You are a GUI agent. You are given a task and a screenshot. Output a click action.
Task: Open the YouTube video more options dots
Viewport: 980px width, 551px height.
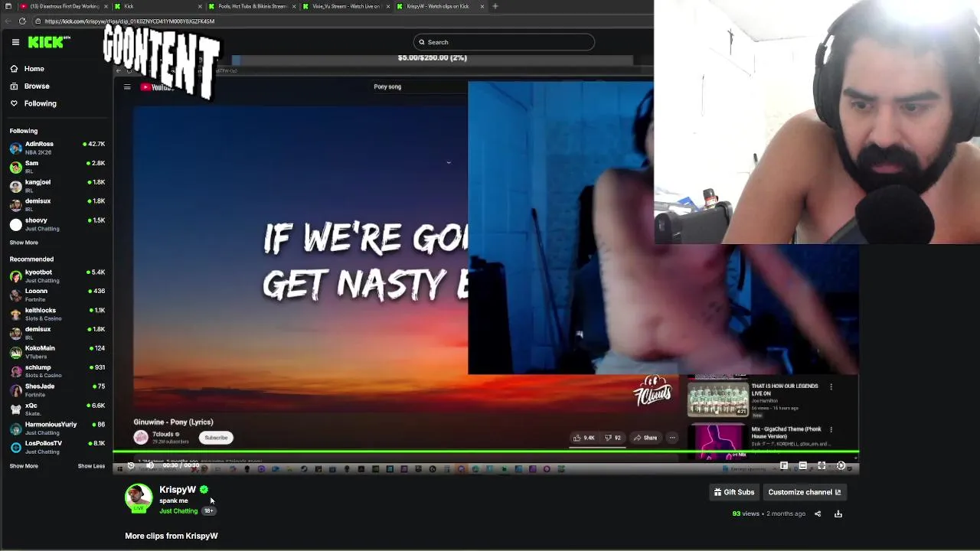tap(672, 438)
